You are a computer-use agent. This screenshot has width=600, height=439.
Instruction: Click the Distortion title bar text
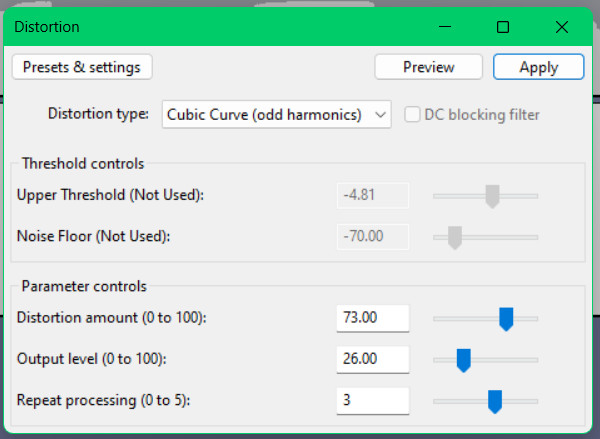47,27
